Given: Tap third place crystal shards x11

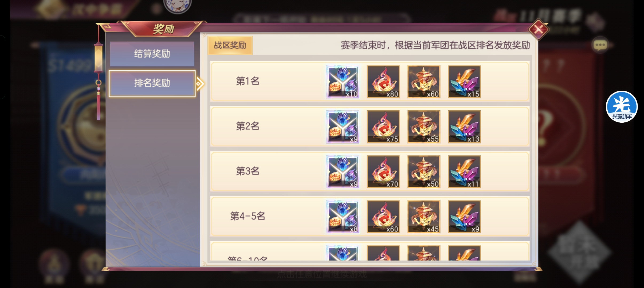Looking at the screenshot, I should click(464, 172).
